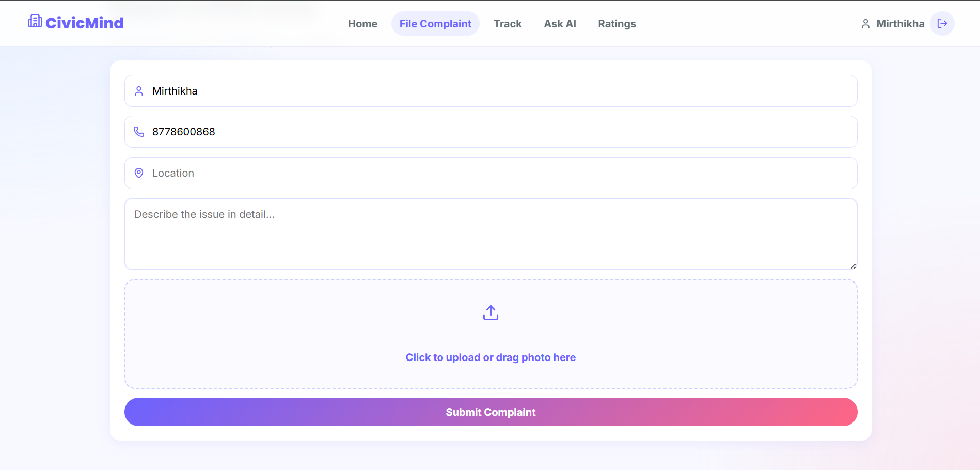Click the upload arrow icon

coord(491,312)
